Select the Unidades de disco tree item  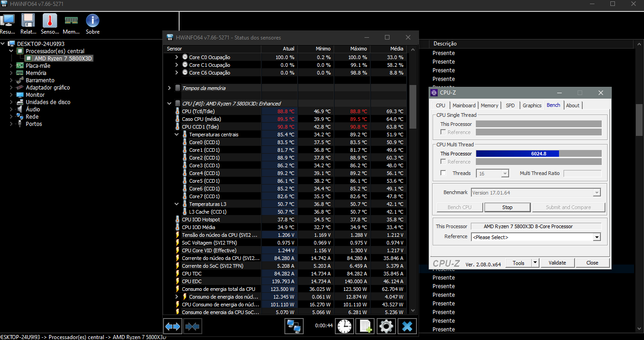(x=48, y=102)
